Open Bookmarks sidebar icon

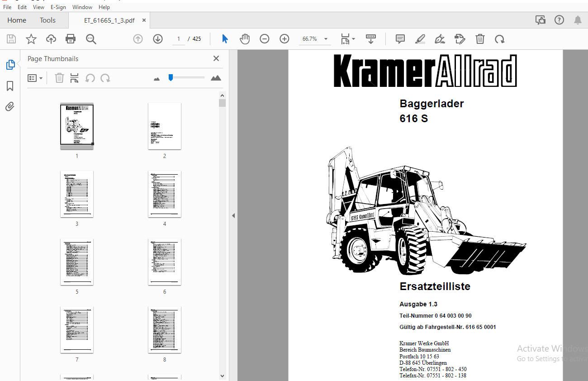point(10,86)
